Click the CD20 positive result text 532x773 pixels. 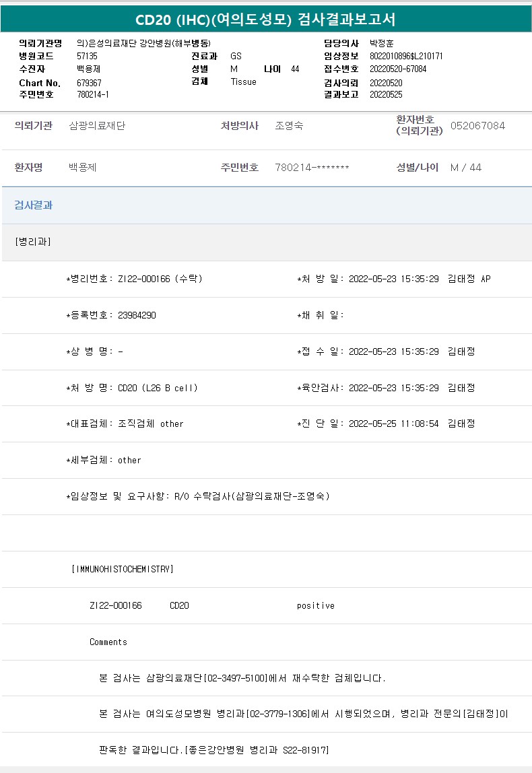315,606
